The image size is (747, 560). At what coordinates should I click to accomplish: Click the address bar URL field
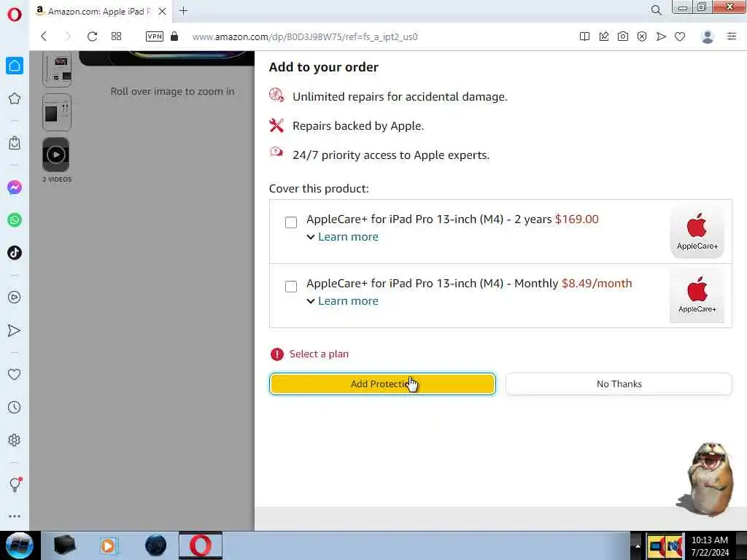[305, 36]
